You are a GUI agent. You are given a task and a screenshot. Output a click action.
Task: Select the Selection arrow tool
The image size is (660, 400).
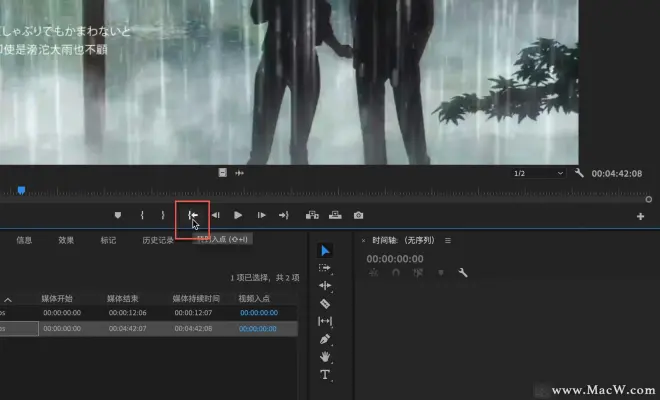325,251
